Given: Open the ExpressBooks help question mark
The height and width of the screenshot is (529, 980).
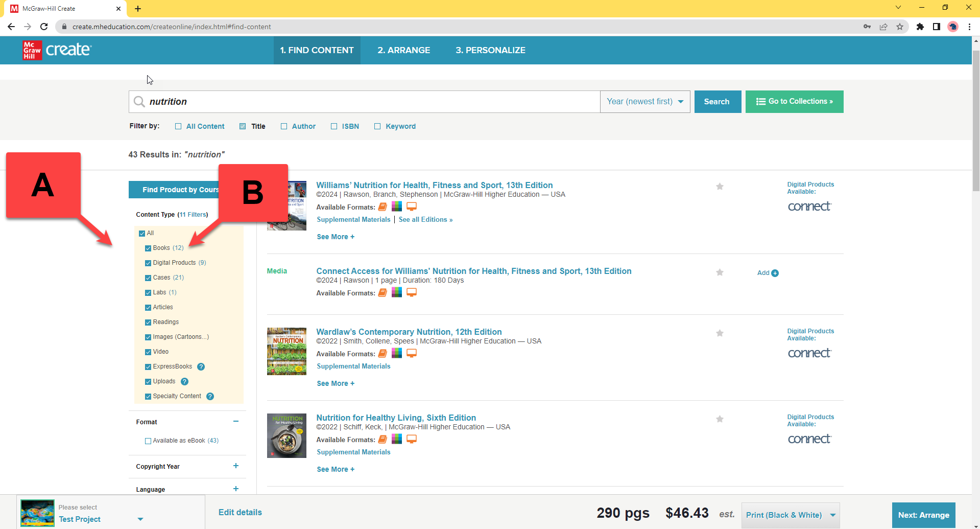Looking at the screenshot, I should (201, 366).
